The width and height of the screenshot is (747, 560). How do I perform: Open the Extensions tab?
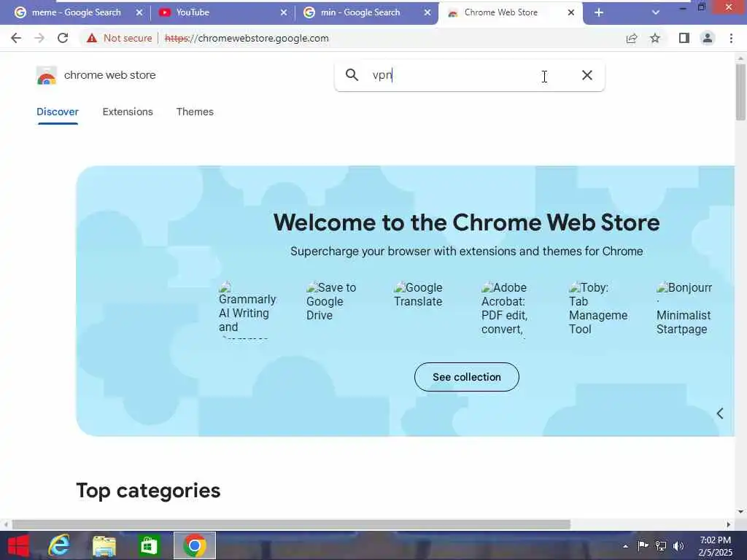click(128, 112)
